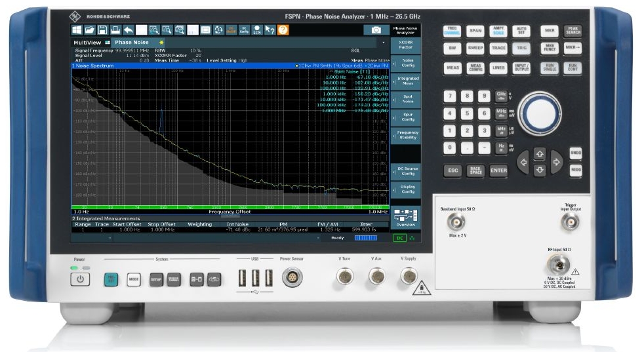Click the camera screenshot icon
Image resolution: width=644 pixels, height=352 pixels.
click(x=376, y=30)
